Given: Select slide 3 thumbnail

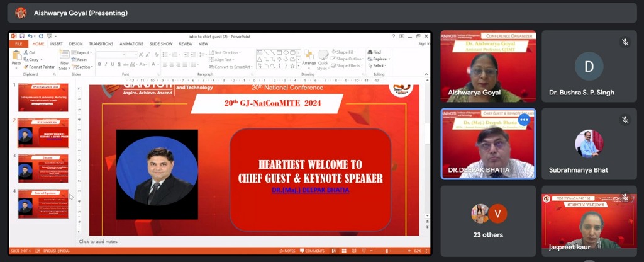Looking at the screenshot, I should (43, 168).
